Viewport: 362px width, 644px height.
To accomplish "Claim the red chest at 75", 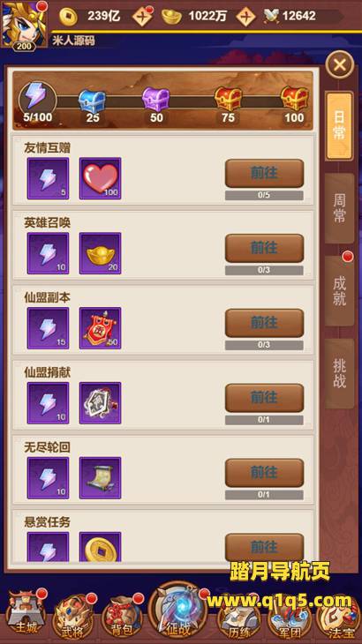I will [228, 99].
